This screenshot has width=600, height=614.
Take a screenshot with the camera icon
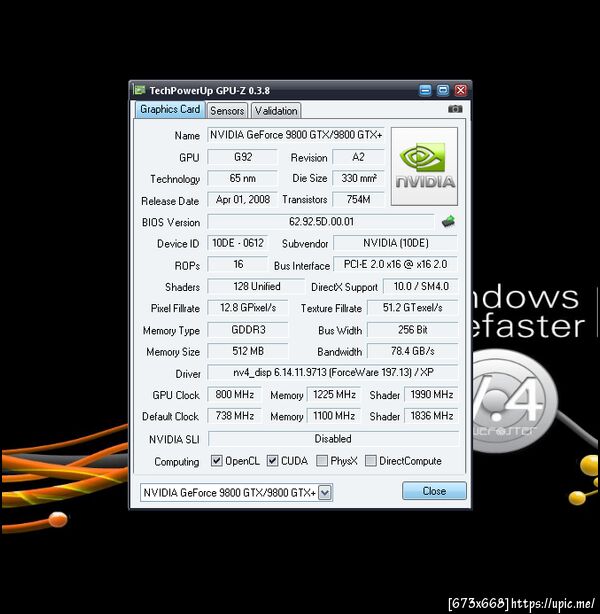click(x=455, y=109)
